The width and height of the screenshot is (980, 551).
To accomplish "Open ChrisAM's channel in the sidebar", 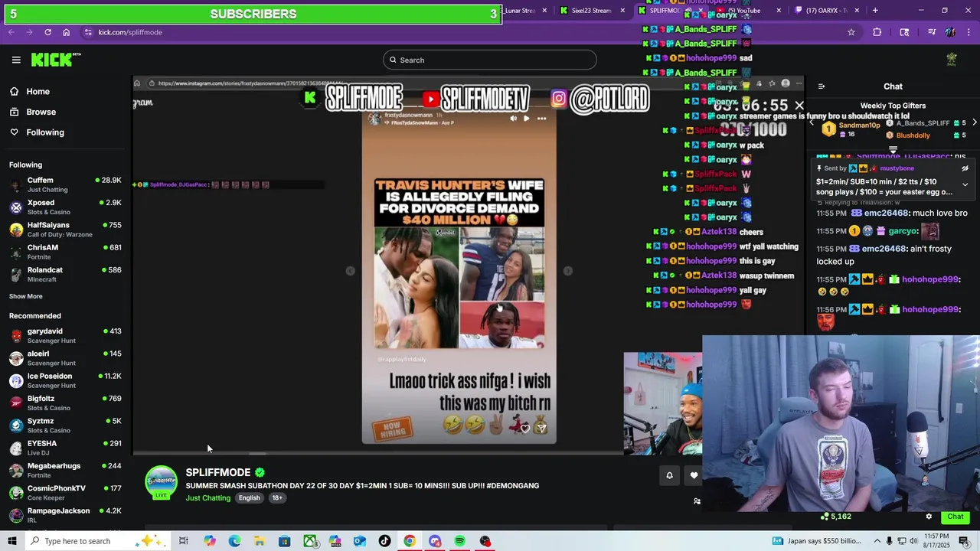I will coord(65,252).
